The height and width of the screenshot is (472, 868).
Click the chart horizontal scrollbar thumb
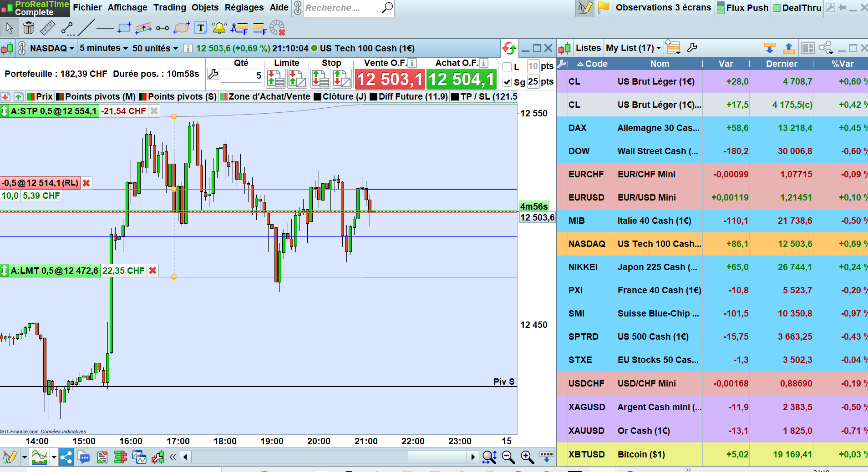437,457
